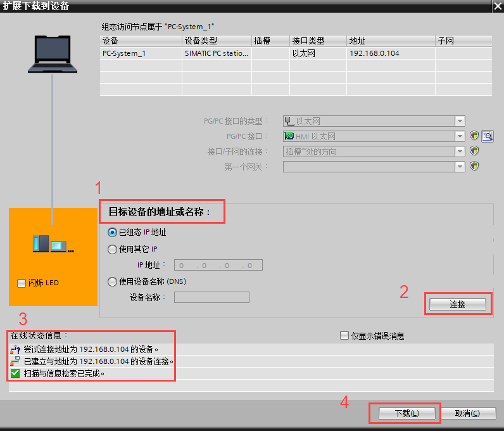Open the PG/PC 接口的类型 dropdown arrow
Viewport: 504px width, 431px height.
click(460, 121)
